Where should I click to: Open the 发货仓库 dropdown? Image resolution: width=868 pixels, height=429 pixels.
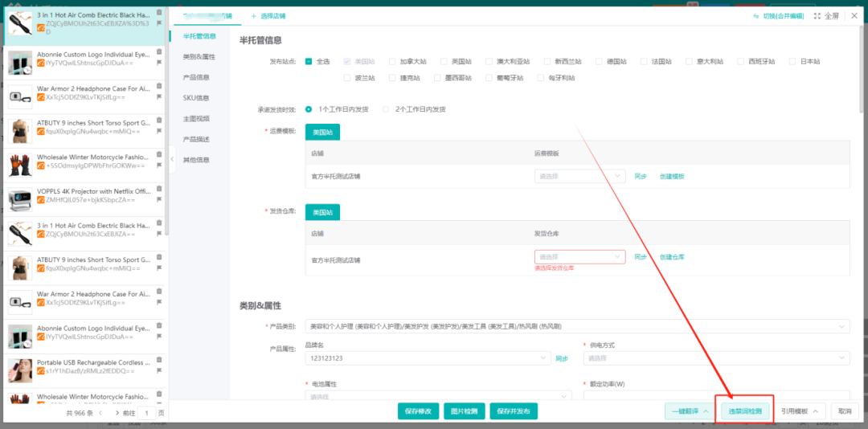coord(580,257)
